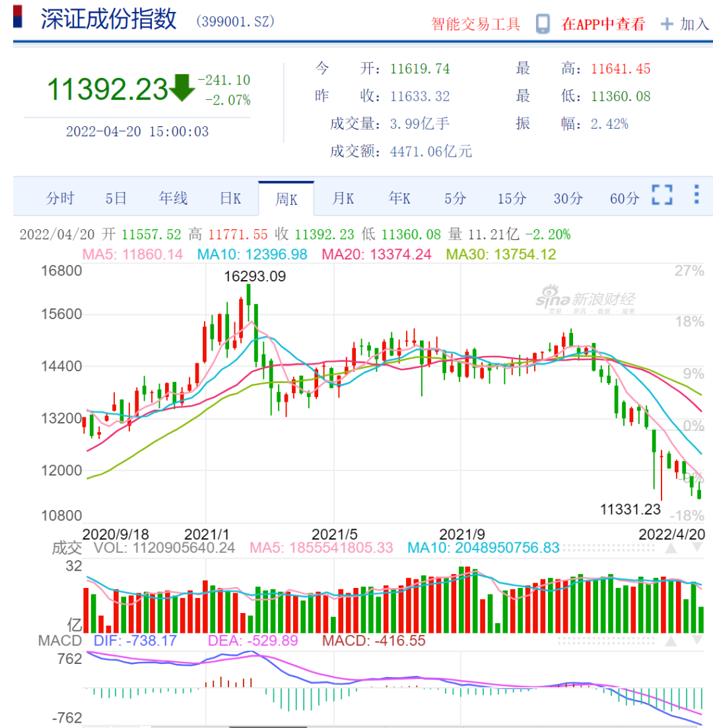Click the low price label 11331.23
The width and height of the screenshot is (713, 728).
(x=630, y=510)
